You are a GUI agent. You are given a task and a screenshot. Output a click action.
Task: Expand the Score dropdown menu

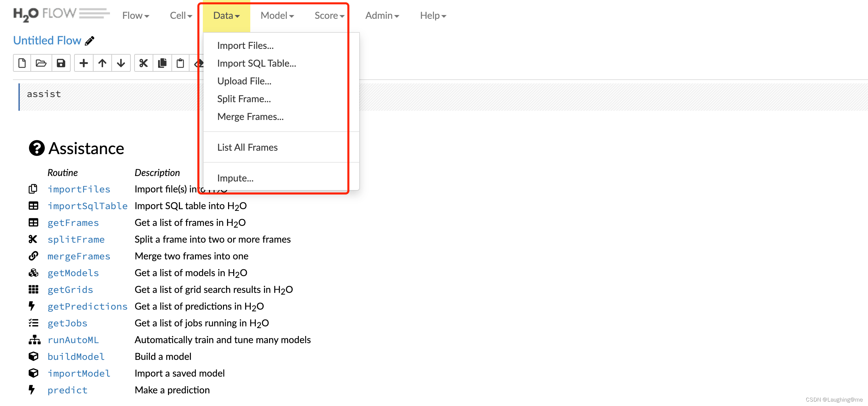pos(329,16)
